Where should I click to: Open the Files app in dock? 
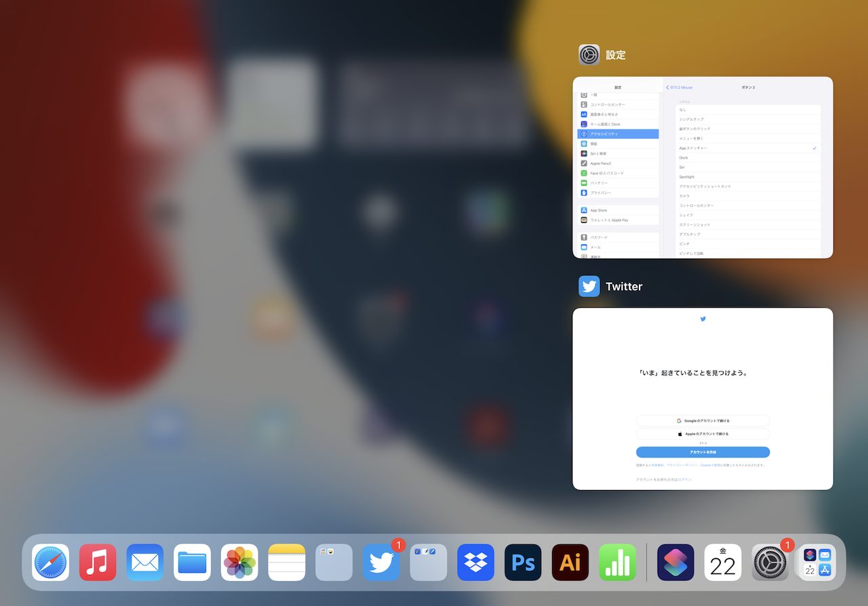click(192, 563)
